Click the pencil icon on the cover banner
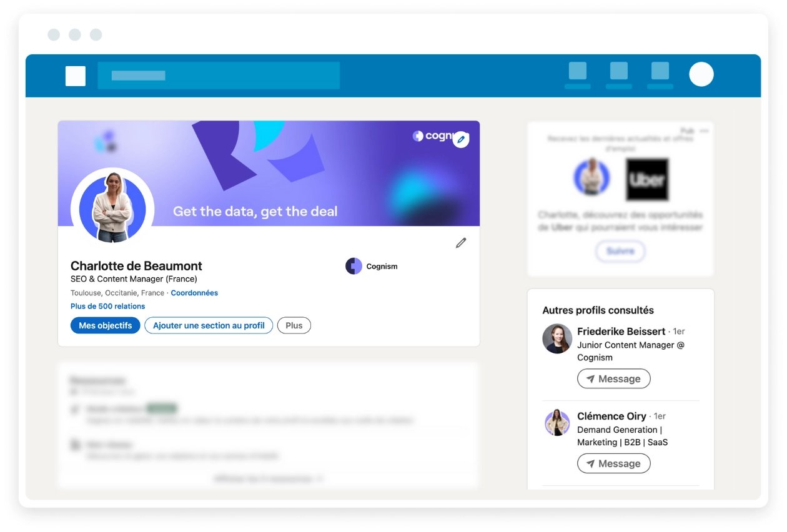Viewport: 787px width, 532px height. pos(461,139)
